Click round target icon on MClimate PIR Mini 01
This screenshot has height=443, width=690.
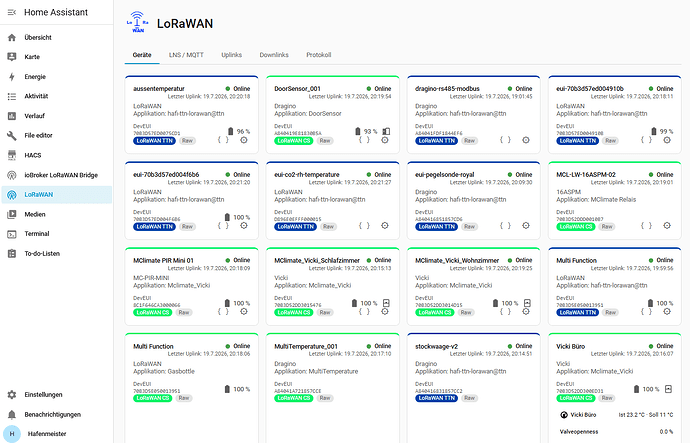(244, 311)
